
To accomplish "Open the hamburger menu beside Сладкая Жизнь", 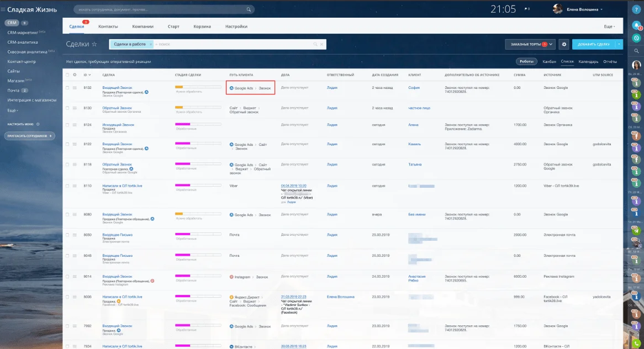I will pos(3,9).
